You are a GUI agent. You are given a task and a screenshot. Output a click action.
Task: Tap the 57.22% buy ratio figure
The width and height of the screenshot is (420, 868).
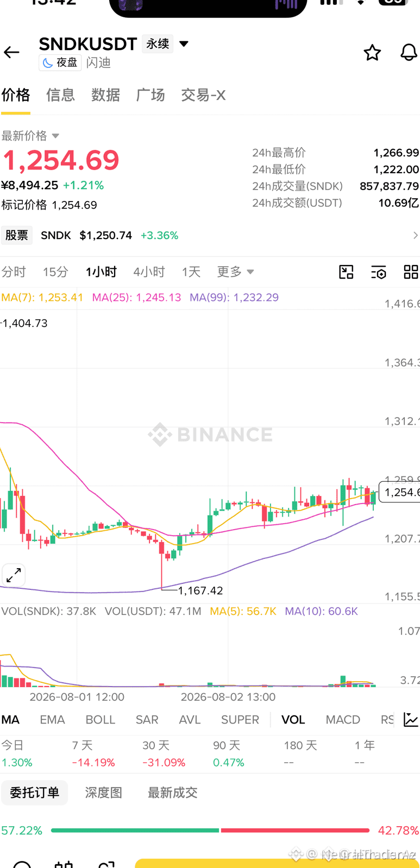22,831
